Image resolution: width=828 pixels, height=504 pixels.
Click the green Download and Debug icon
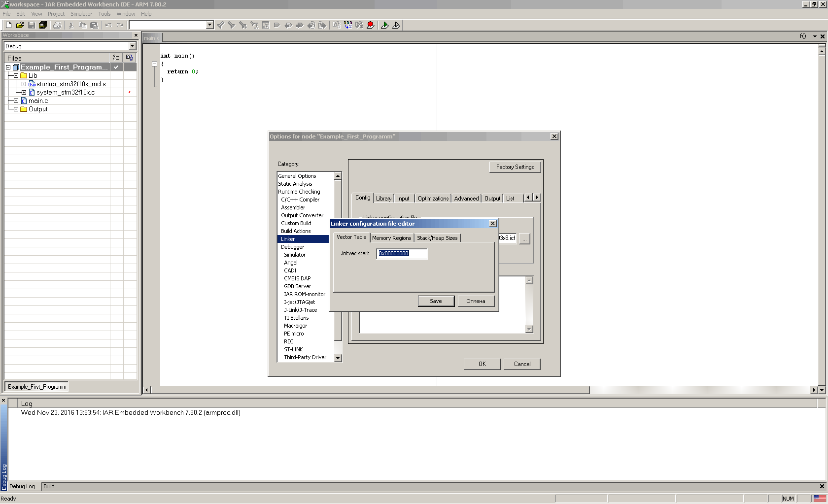pos(385,25)
